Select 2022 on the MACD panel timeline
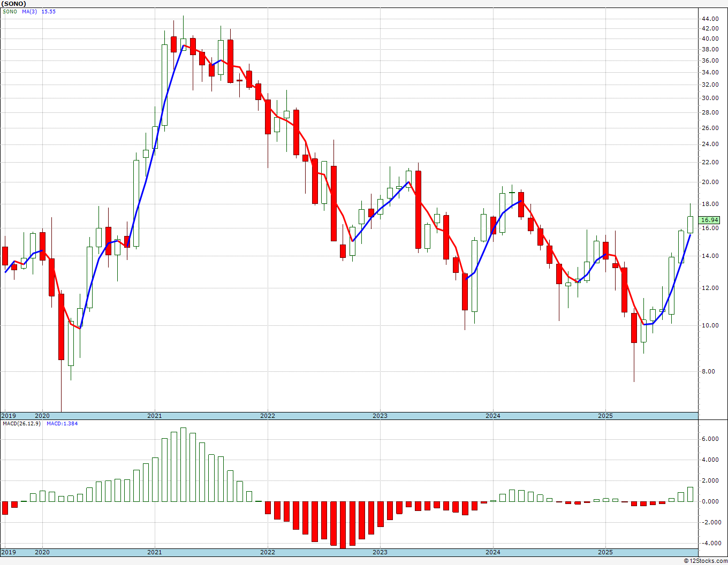Screen dimensions: 728x565 tap(268, 552)
